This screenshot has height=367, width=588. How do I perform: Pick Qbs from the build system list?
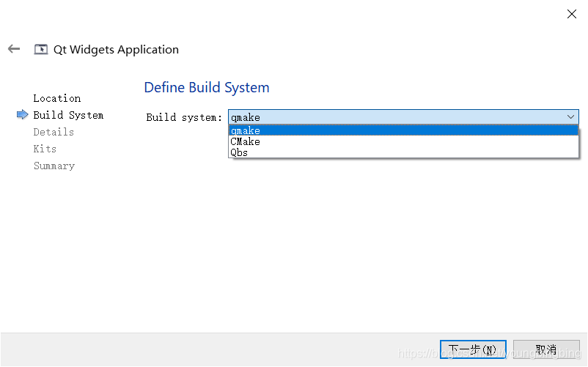pyautogui.click(x=403, y=152)
